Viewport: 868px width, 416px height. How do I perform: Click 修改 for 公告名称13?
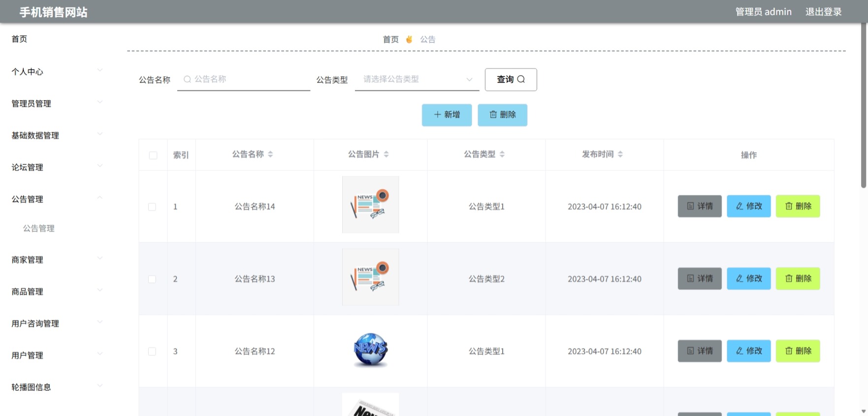point(749,278)
